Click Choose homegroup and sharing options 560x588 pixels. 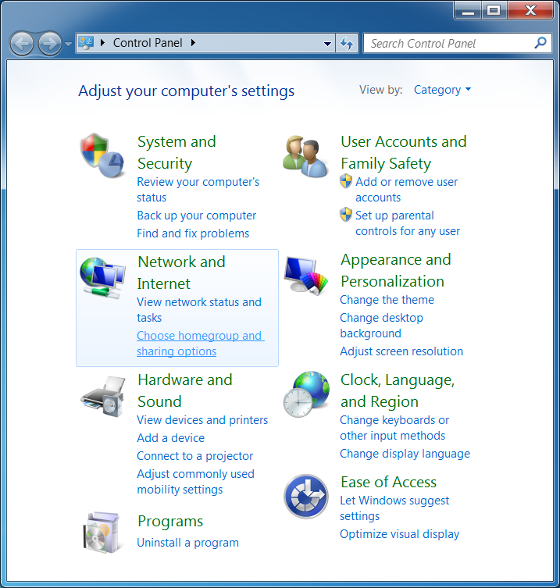click(200, 343)
